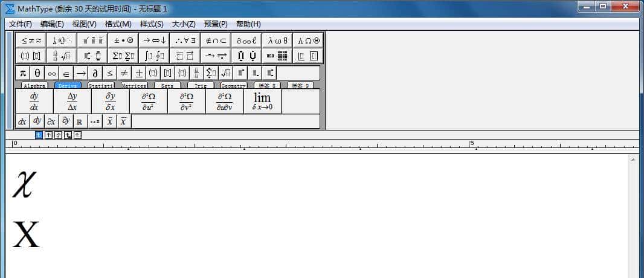This screenshot has width=644, height=278.
Task: Open fraction and radical templates palette
Action: 62,56
